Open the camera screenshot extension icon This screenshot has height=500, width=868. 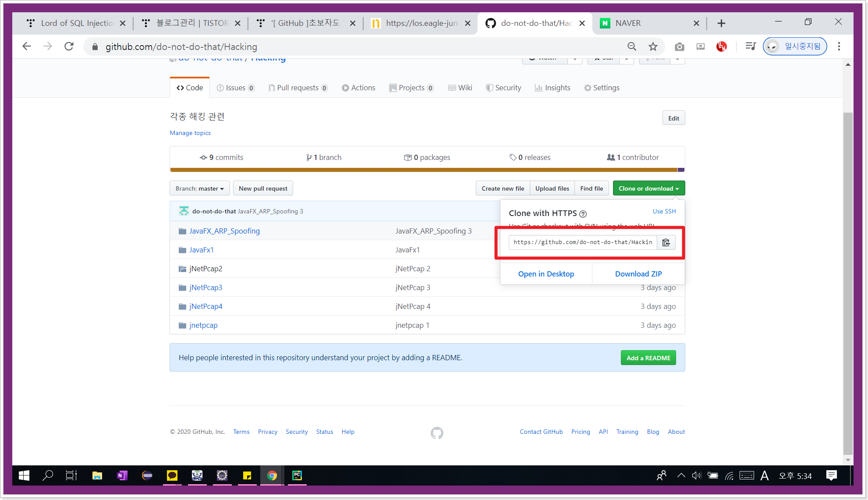click(x=679, y=46)
